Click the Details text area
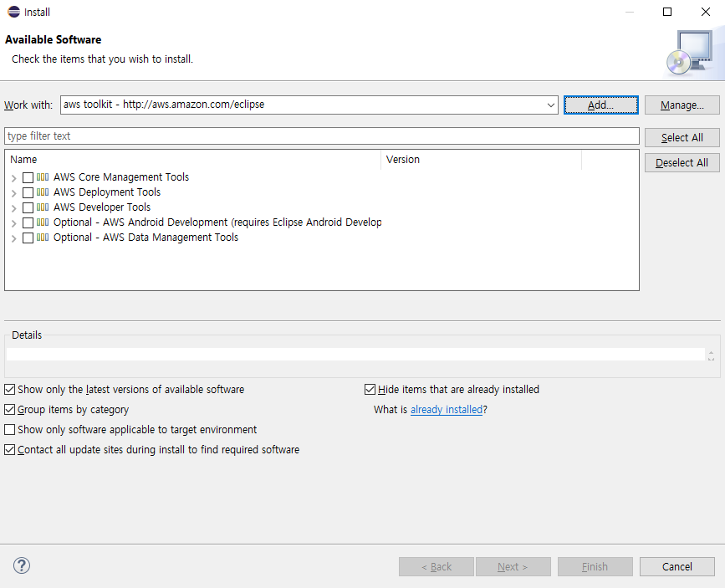725x588 pixels. [355, 355]
